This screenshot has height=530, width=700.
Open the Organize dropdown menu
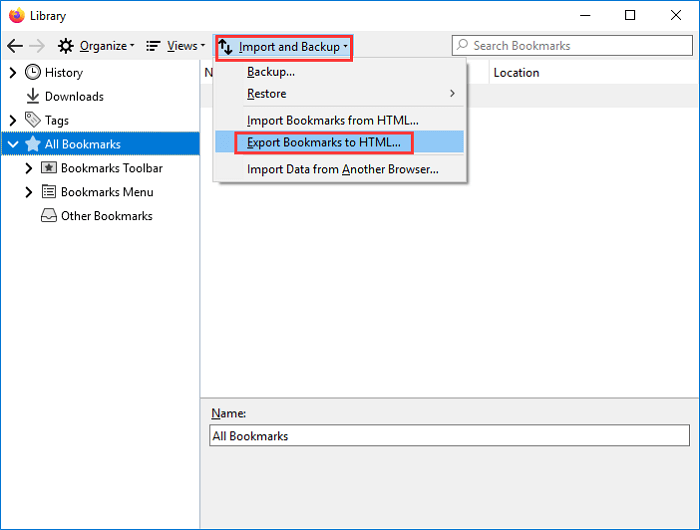95,46
